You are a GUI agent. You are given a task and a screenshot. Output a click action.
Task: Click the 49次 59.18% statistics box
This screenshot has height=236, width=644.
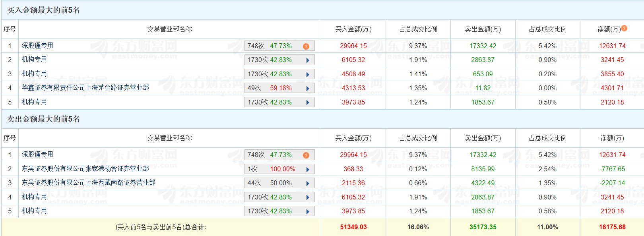(274, 88)
